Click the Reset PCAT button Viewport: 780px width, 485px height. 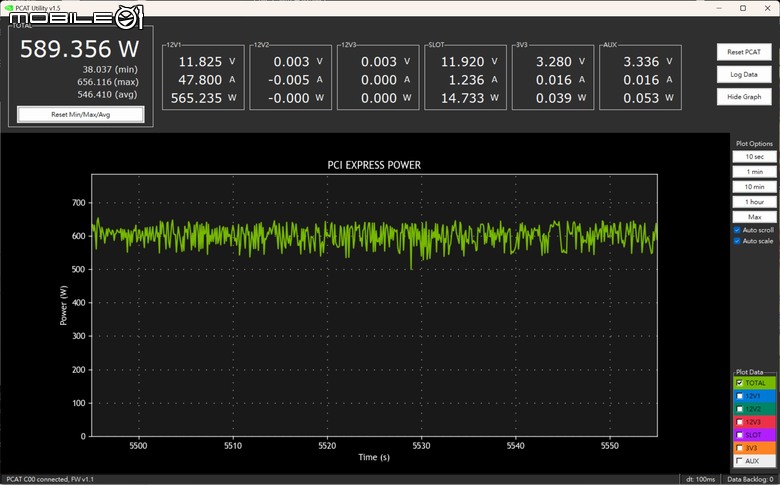tap(744, 52)
